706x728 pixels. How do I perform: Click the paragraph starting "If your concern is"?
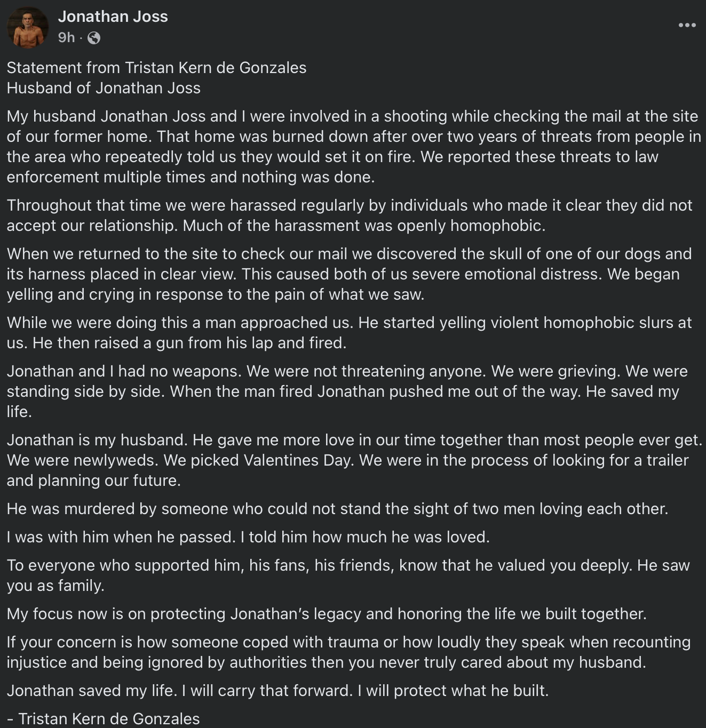[348, 652]
